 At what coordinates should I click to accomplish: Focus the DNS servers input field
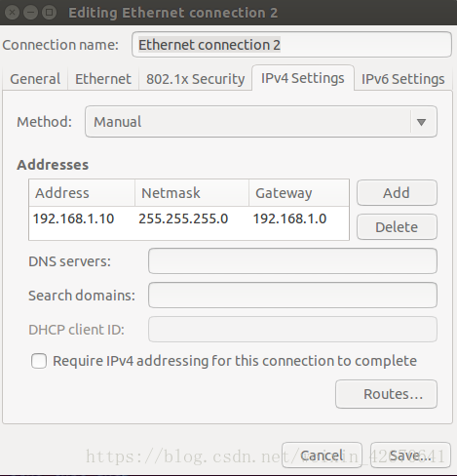pos(292,261)
